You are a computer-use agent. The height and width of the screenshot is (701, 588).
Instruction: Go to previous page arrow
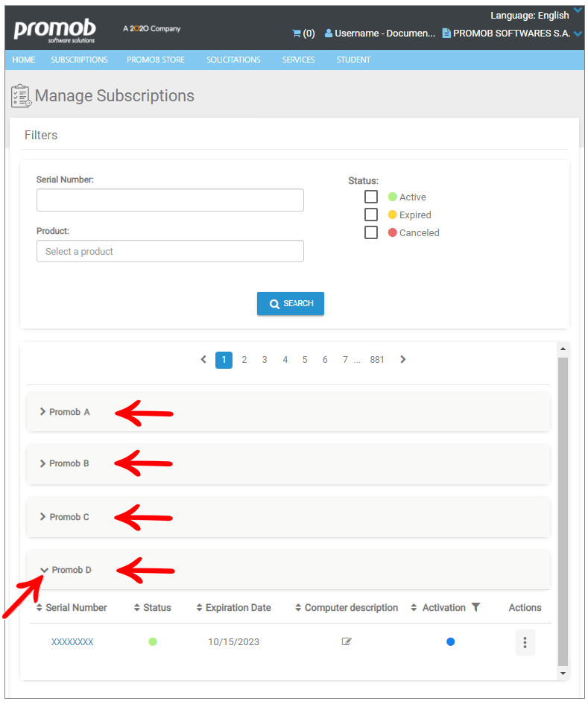[203, 360]
